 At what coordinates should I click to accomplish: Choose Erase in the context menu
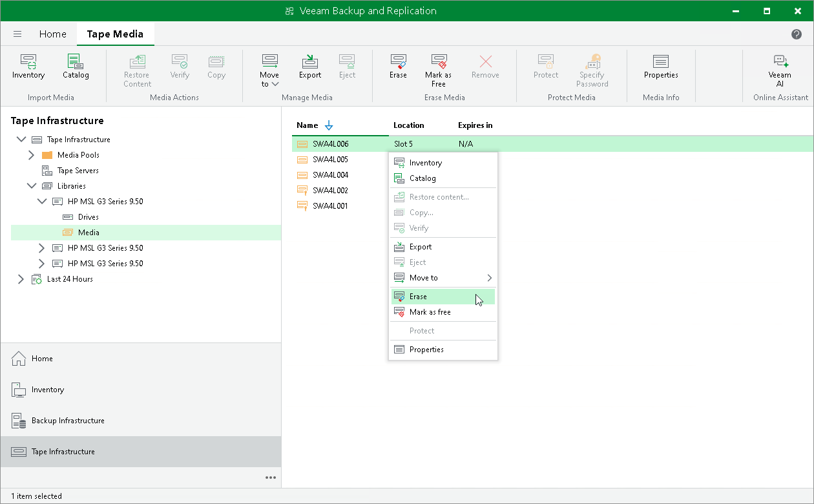pos(443,297)
